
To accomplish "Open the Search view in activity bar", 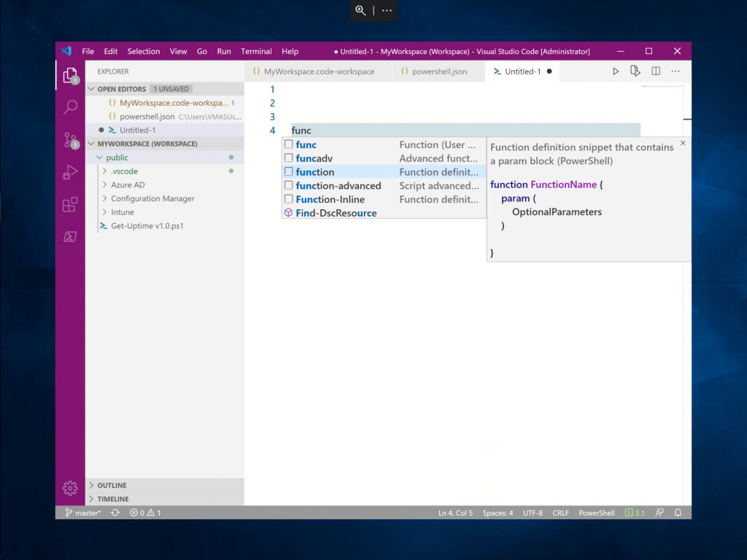I will [x=70, y=107].
